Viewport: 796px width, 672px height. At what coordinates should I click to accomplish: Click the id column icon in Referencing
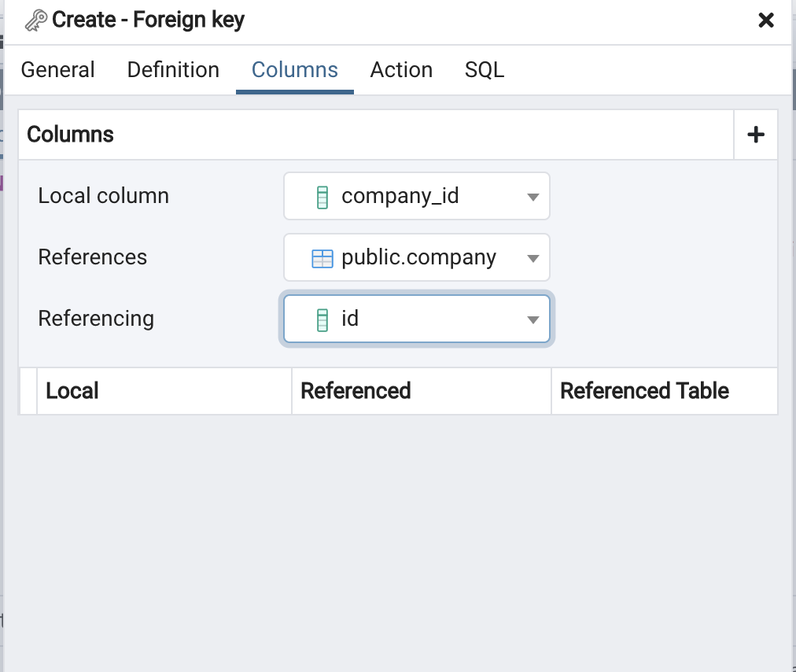click(322, 319)
